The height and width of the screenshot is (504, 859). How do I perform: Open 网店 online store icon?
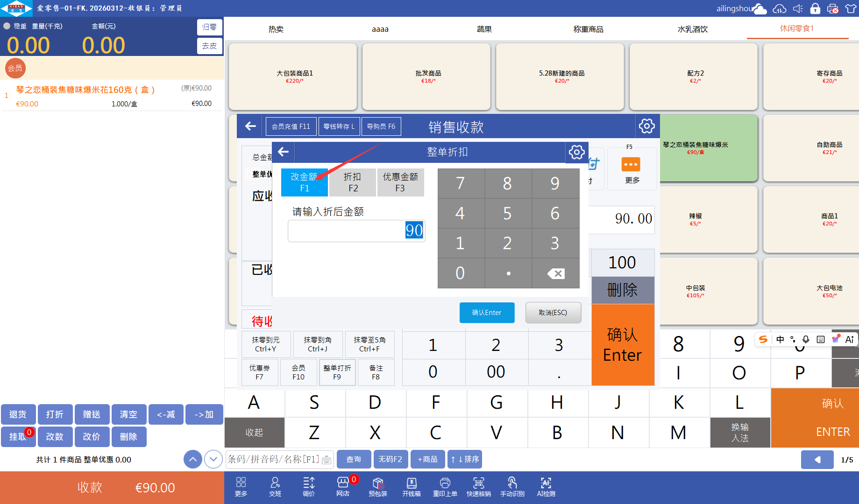(343, 486)
